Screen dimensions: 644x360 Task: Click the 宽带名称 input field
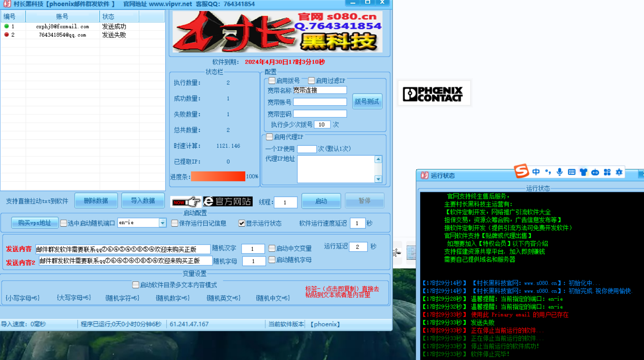(x=320, y=90)
